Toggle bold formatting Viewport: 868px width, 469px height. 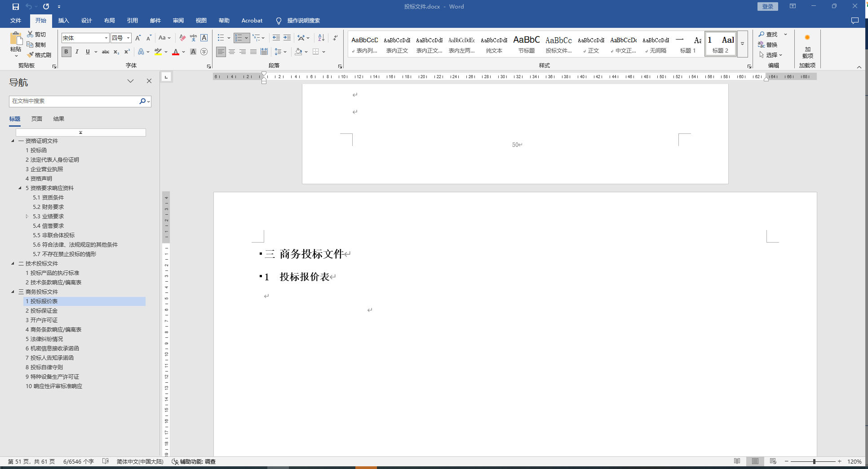tap(66, 52)
